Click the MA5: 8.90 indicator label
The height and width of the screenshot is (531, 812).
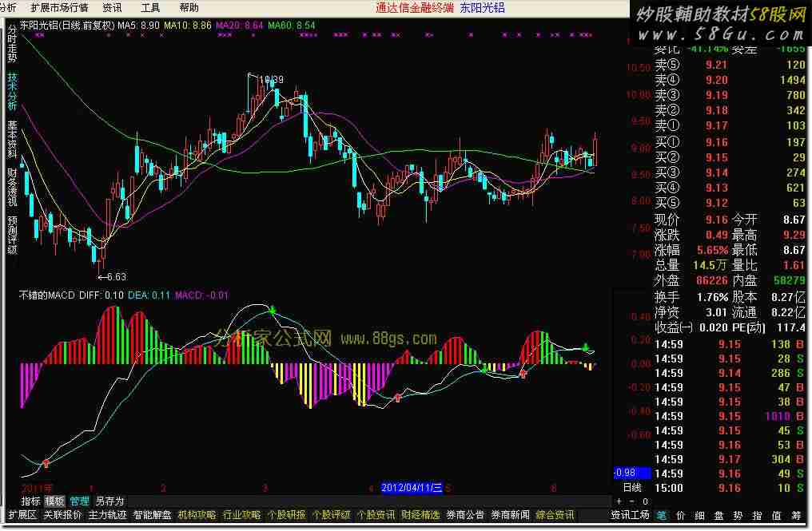[138, 25]
